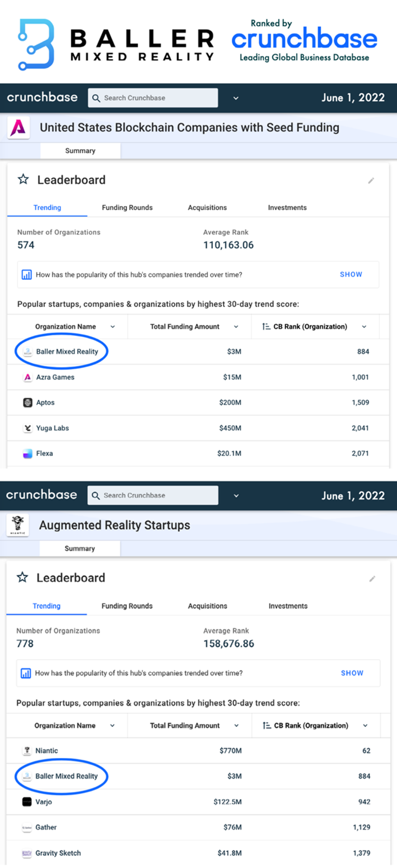This screenshot has height=868, width=397.
Task: Click the pencil edit icon in the top Leaderboard
Action: click(x=371, y=180)
